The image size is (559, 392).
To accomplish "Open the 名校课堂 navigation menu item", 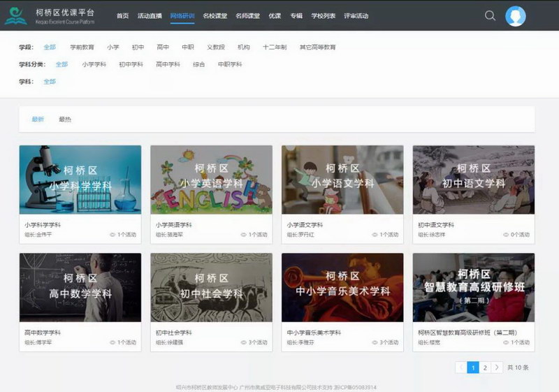I will tap(215, 15).
